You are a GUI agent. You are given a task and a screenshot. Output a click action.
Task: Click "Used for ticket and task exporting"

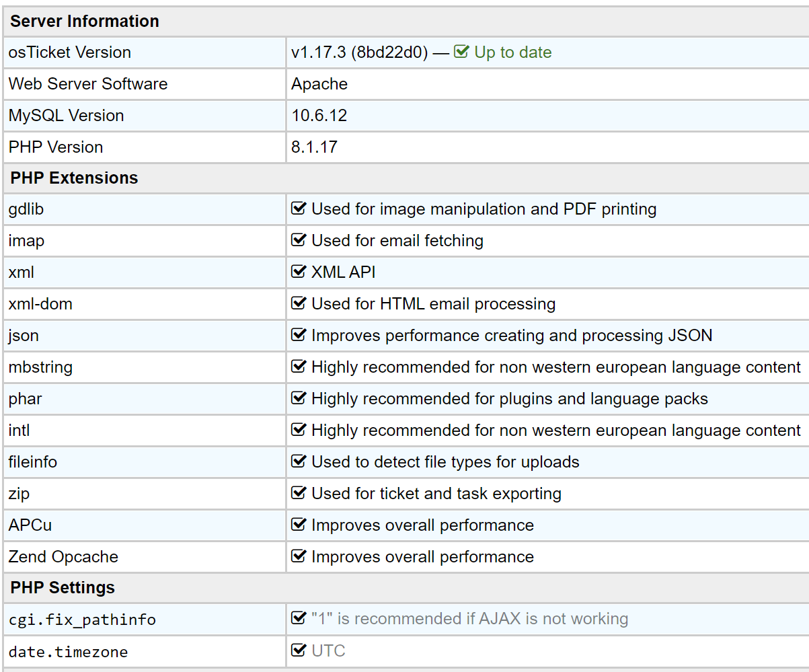436,494
